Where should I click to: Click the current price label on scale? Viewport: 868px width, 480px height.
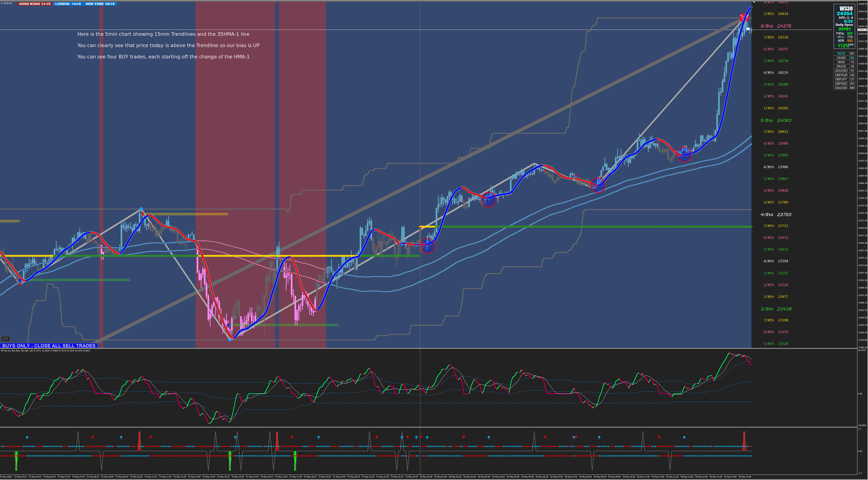[x=862, y=30]
